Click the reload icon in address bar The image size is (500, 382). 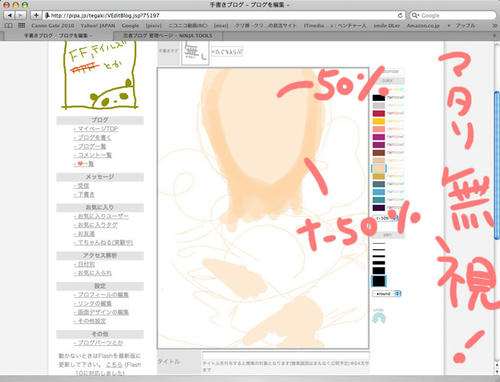tap(400, 15)
